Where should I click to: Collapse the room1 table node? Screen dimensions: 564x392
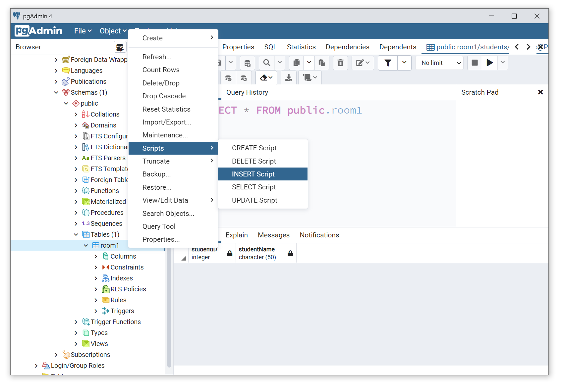coord(86,245)
